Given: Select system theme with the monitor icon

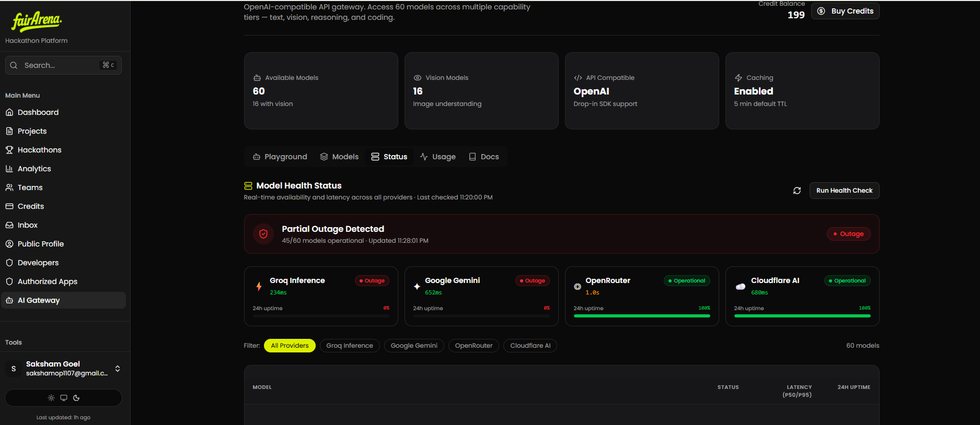Looking at the screenshot, I should pos(64,398).
